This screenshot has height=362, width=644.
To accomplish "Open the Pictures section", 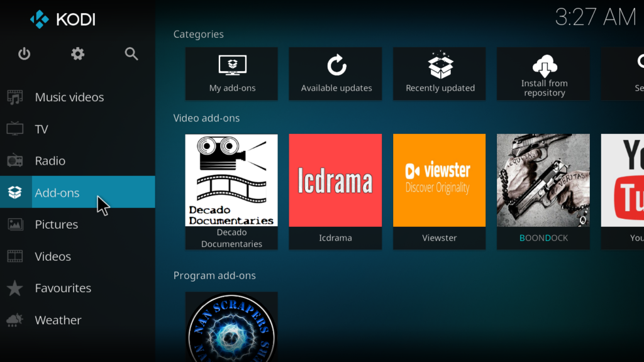I will (x=77, y=224).
